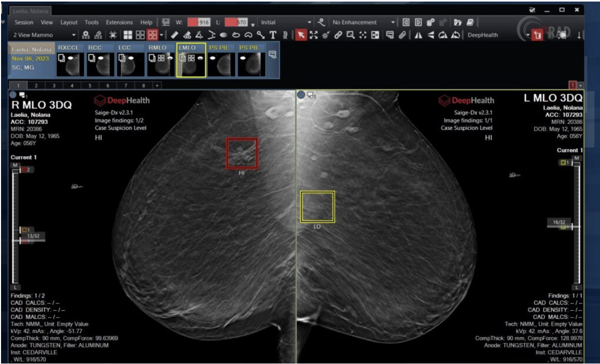Flip the image horizontally

coord(418,35)
